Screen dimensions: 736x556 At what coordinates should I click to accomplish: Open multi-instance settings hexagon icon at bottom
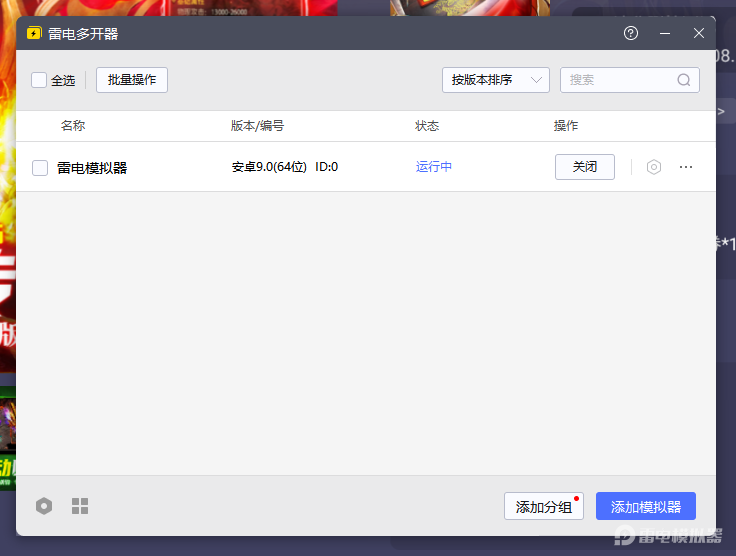(44, 506)
